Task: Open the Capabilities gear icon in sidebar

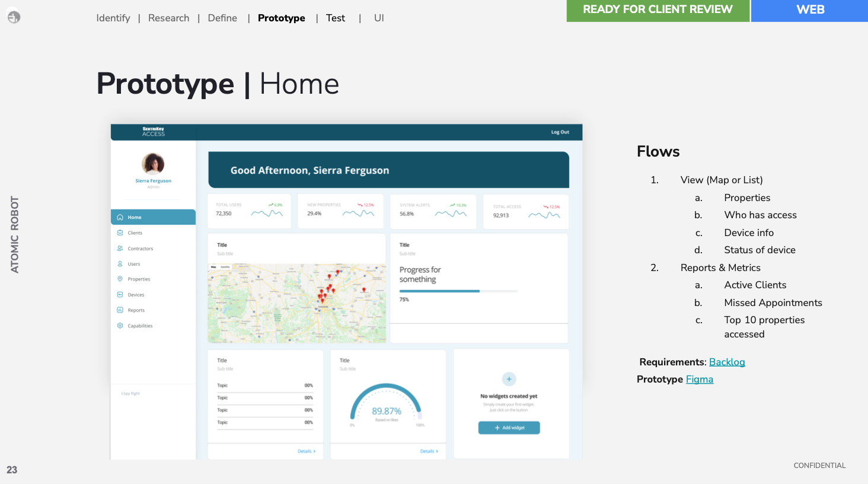Action: coord(120,326)
